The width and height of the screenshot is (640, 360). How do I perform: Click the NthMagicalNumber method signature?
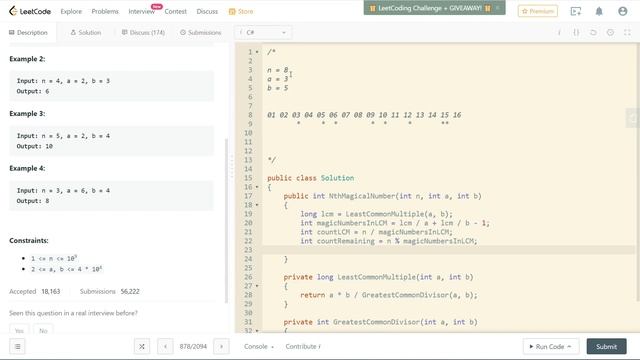click(382, 196)
